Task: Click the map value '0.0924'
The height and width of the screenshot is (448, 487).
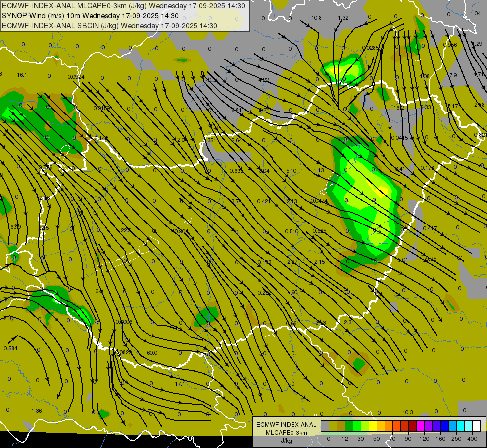Action: [76, 77]
